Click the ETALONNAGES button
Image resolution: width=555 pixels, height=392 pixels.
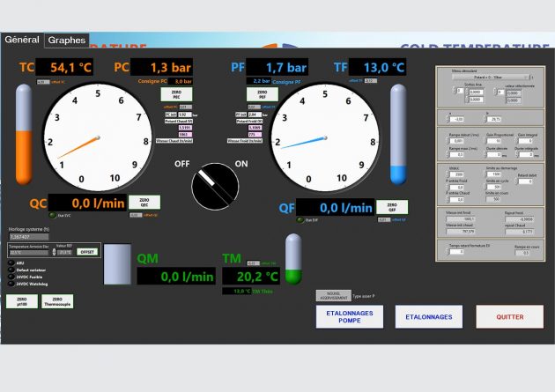pyautogui.click(x=428, y=316)
